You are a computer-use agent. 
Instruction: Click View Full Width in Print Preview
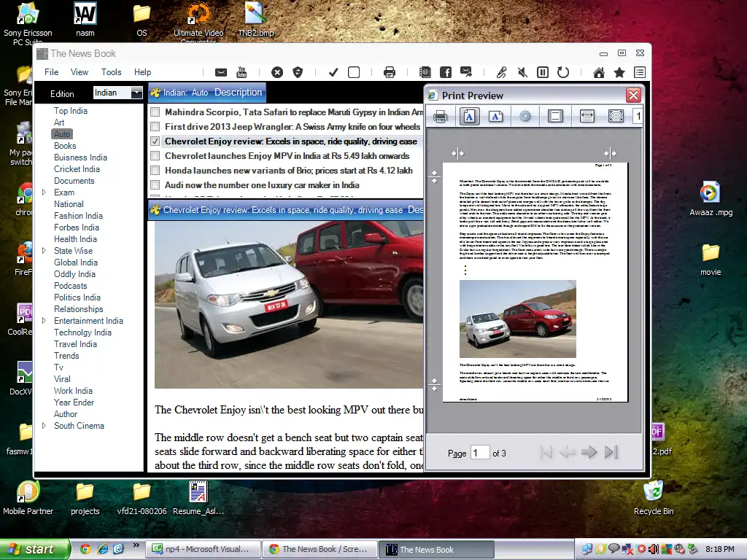click(587, 116)
